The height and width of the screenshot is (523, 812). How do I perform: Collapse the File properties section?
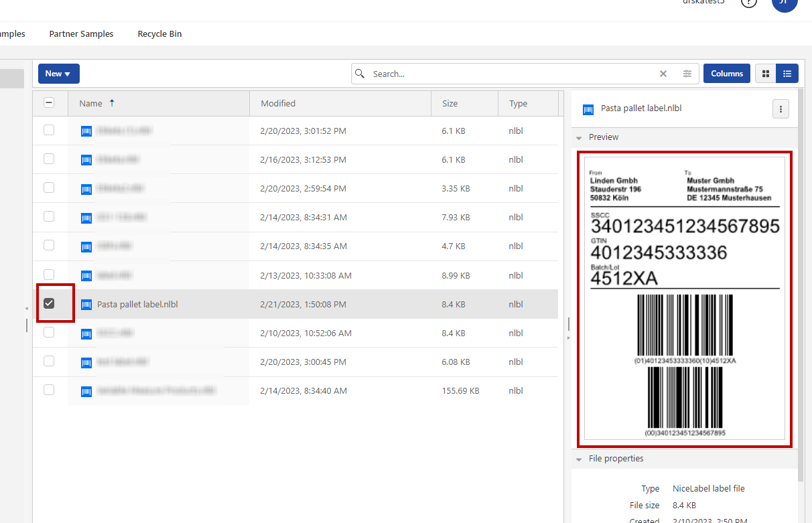tap(580, 459)
